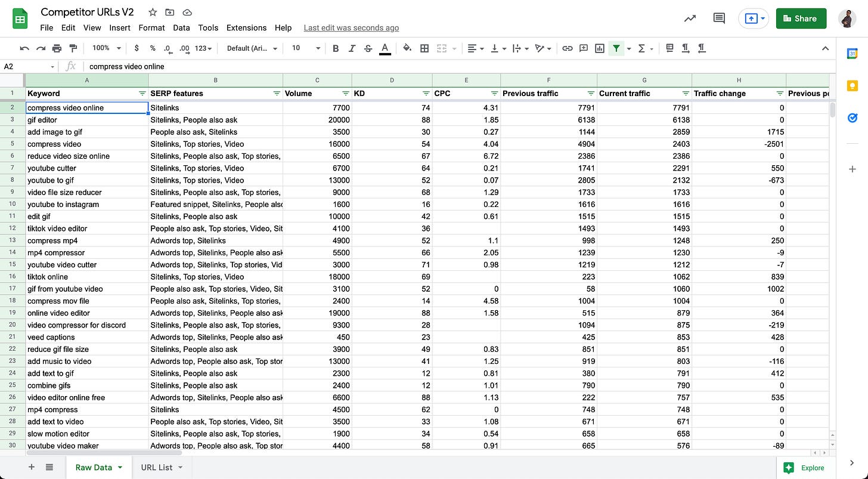Viewport: 868px width, 479px height.
Task: Toggle the green filter funnel button
Action: [616, 48]
